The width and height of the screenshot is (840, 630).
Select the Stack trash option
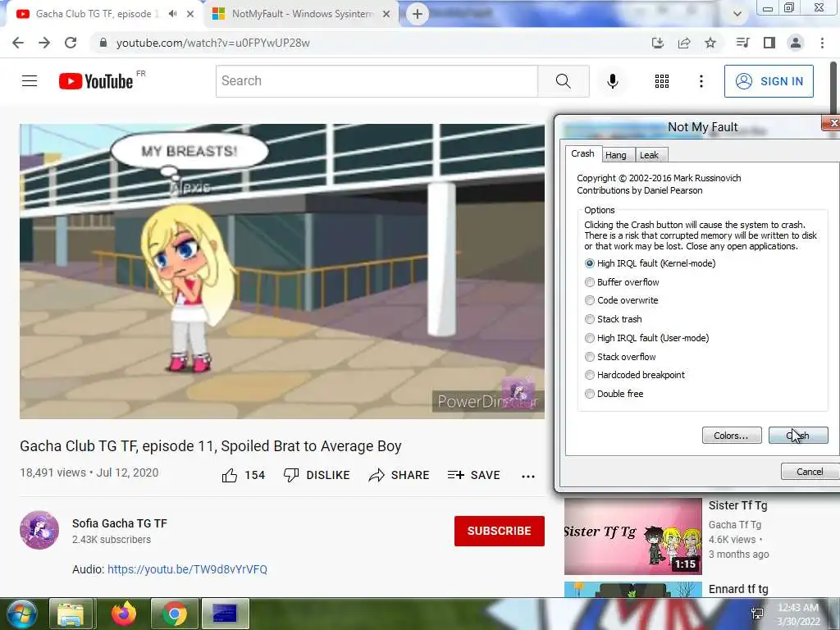pos(614,319)
